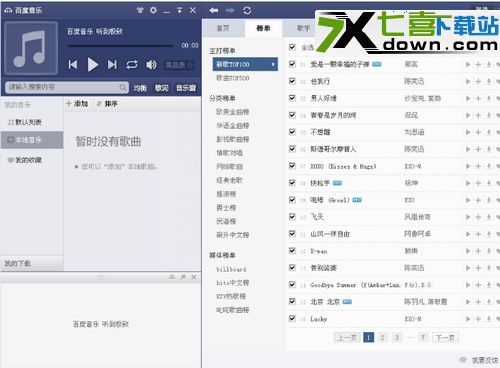Viewport: 500px width, 368px height.
Task: Play the song 北京 北京
Action: (x=468, y=302)
